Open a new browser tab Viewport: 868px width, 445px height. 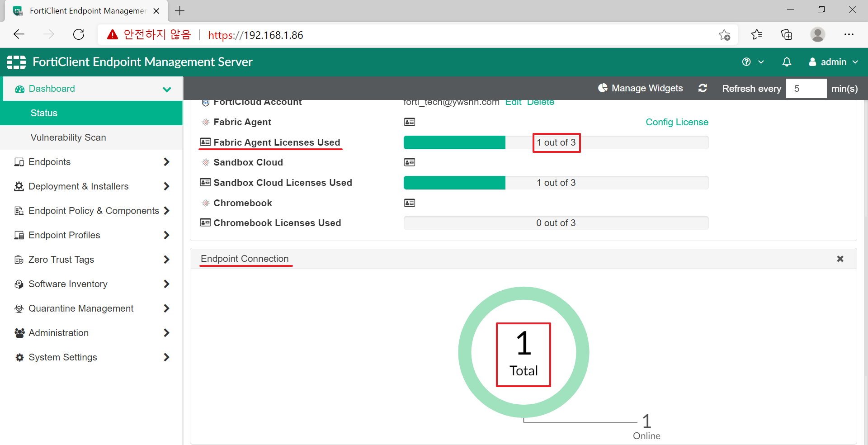(x=179, y=11)
